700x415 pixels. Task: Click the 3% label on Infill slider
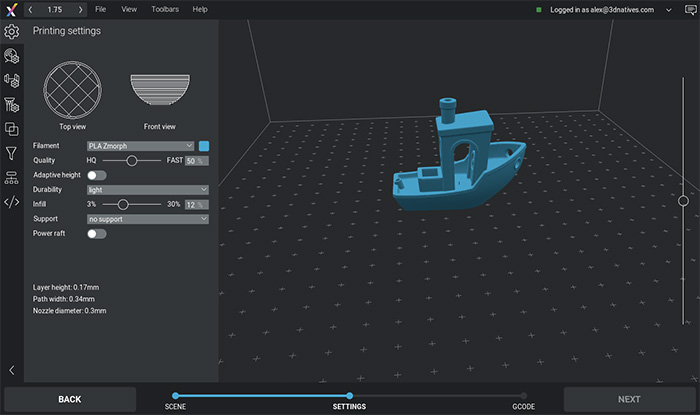pyautogui.click(x=91, y=204)
